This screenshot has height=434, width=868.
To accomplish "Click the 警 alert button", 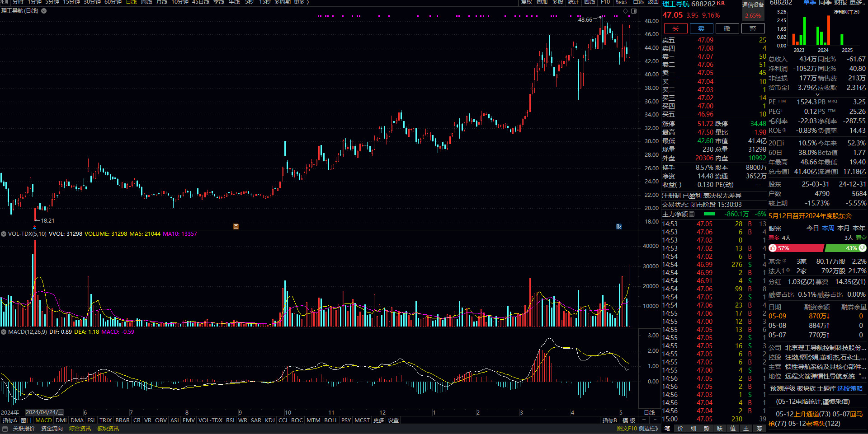I will [753, 28].
